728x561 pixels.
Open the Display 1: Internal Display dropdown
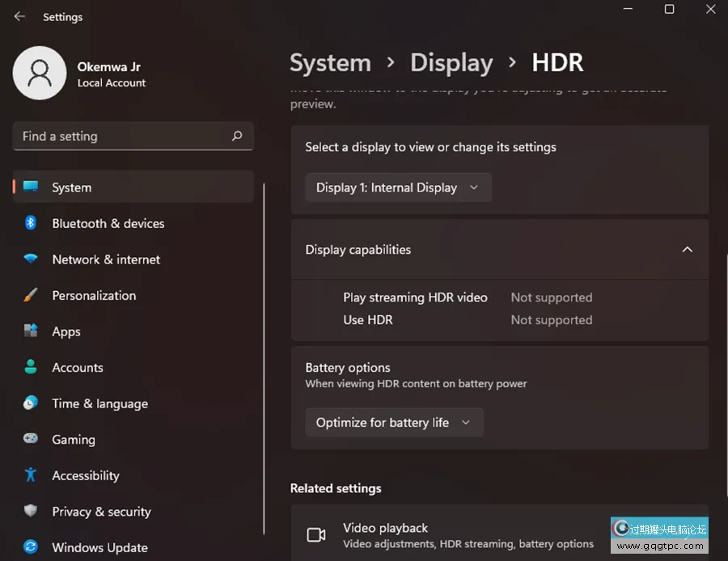[x=397, y=187]
